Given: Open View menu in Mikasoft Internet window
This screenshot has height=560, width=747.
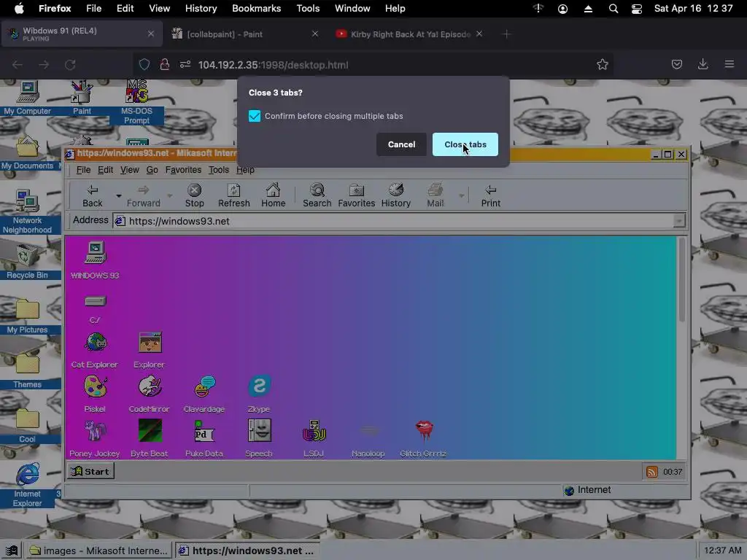Looking at the screenshot, I should pos(130,170).
